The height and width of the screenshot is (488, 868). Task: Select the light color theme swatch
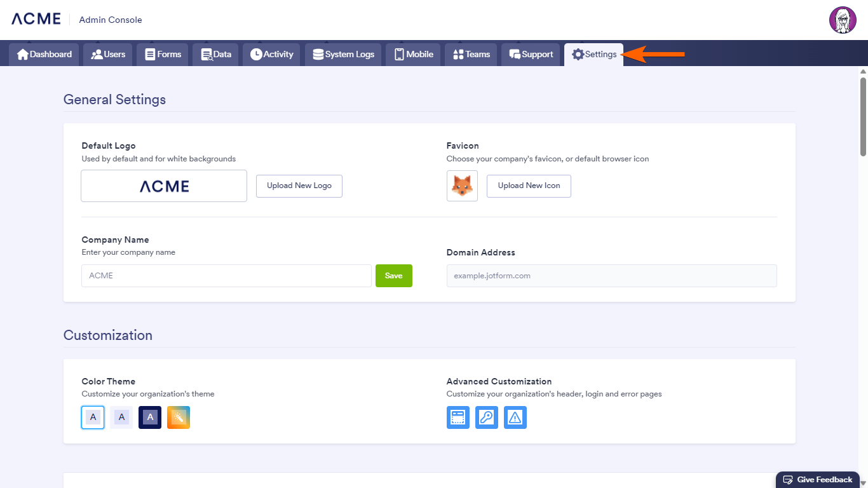click(x=93, y=417)
